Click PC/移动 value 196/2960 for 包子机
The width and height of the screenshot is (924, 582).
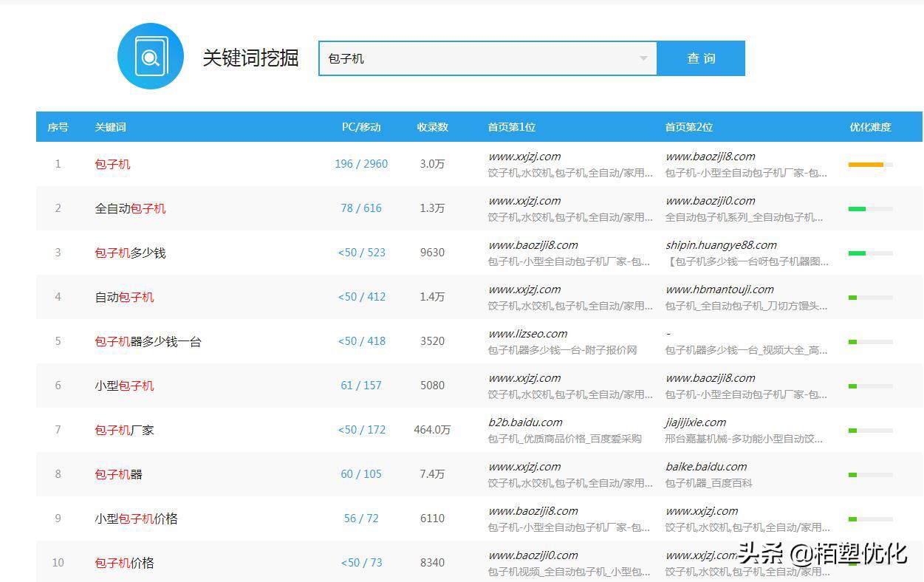click(361, 164)
